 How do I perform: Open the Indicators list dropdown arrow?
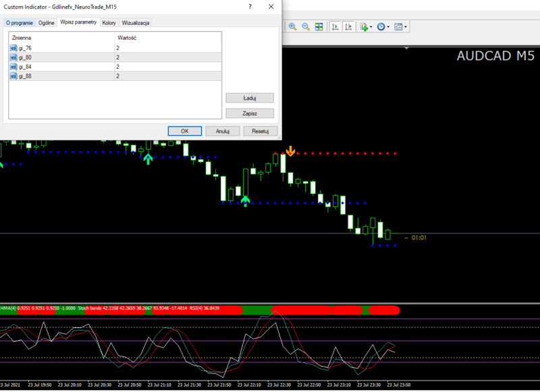point(371,27)
